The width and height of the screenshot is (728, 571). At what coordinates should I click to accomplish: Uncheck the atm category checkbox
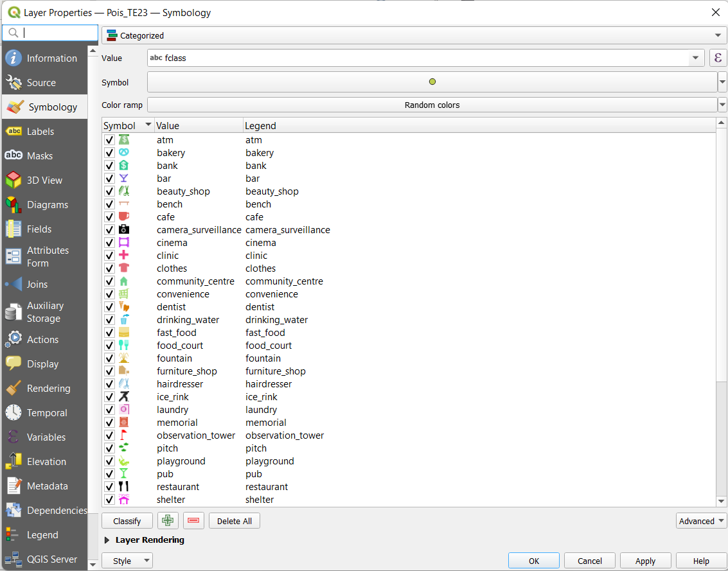pos(109,140)
